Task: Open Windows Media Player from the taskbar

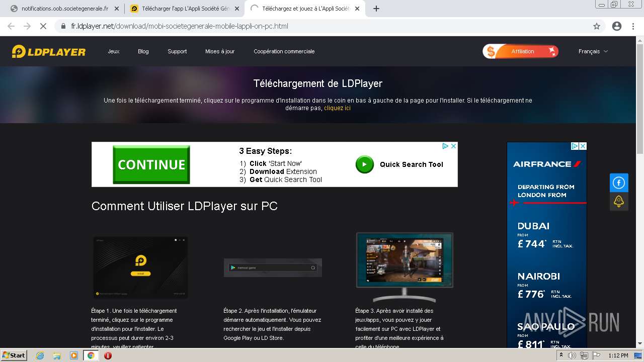Action: pos(74,355)
